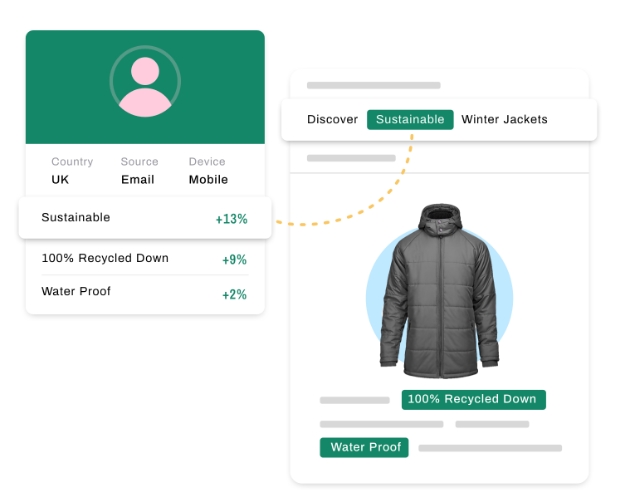Click the Source value Email
This screenshot has width=644, height=490.
[138, 179]
